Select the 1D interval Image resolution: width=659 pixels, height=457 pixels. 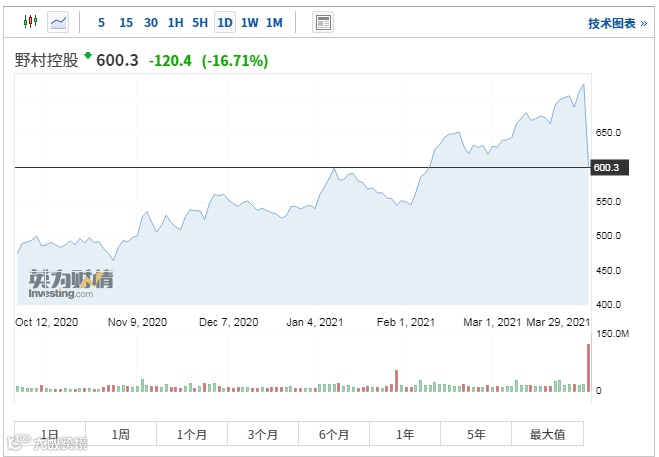click(225, 22)
